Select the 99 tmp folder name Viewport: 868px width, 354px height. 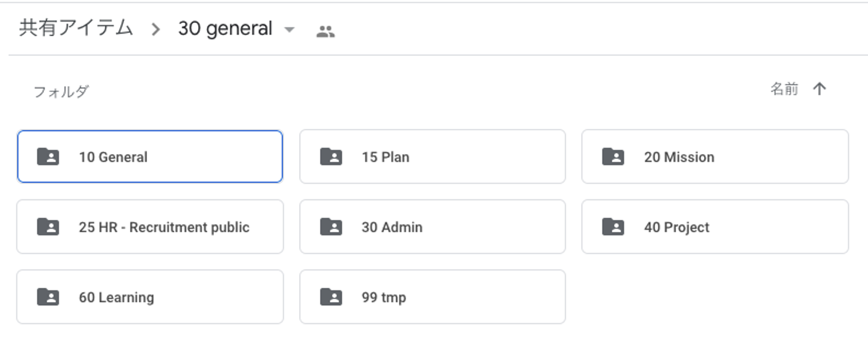click(x=384, y=297)
